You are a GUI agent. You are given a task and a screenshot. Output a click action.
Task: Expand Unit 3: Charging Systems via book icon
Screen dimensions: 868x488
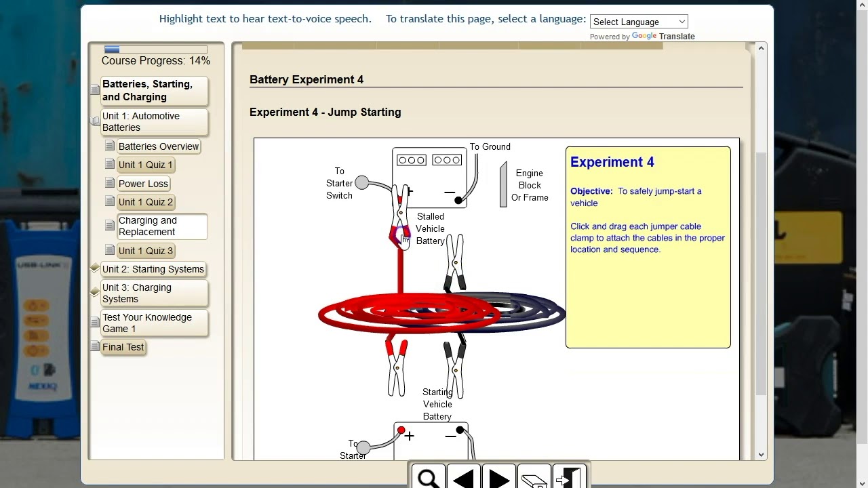(x=95, y=293)
